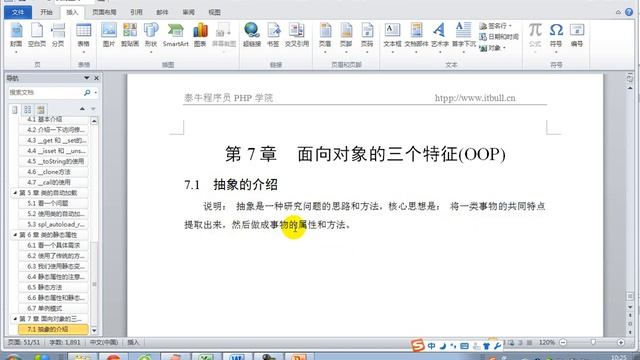This screenshot has height=360, width=640.
Task: Toggle Sogou half/full-width moon icon
Action: [443, 346]
